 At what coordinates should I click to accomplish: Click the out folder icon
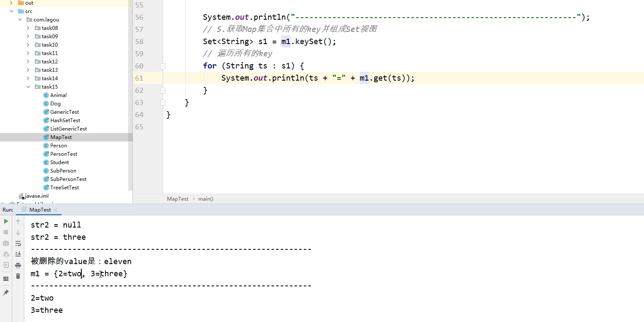coord(21,3)
